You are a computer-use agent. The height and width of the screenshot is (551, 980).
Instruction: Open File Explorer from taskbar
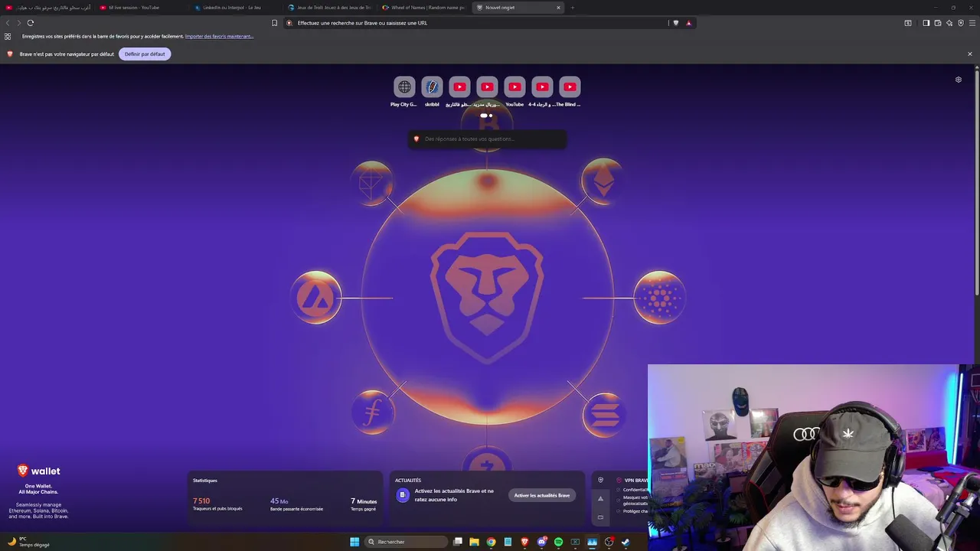tap(474, 542)
